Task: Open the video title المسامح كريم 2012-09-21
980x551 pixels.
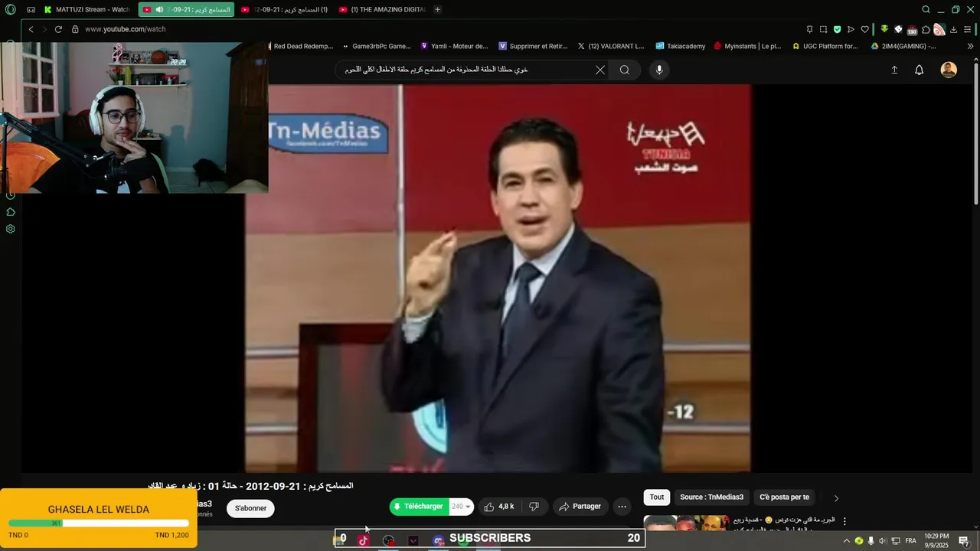Action: pyautogui.click(x=250, y=486)
